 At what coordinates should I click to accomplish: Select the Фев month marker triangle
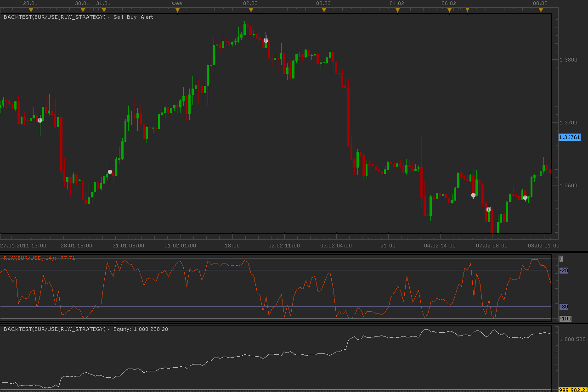click(x=178, y=10)
